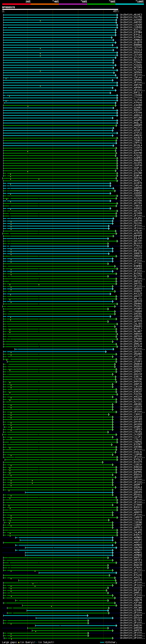The width and height of the screenshot is (146, 644).
Task: Select the UniRef100_Q9XSU4 label
Action: 131,618
